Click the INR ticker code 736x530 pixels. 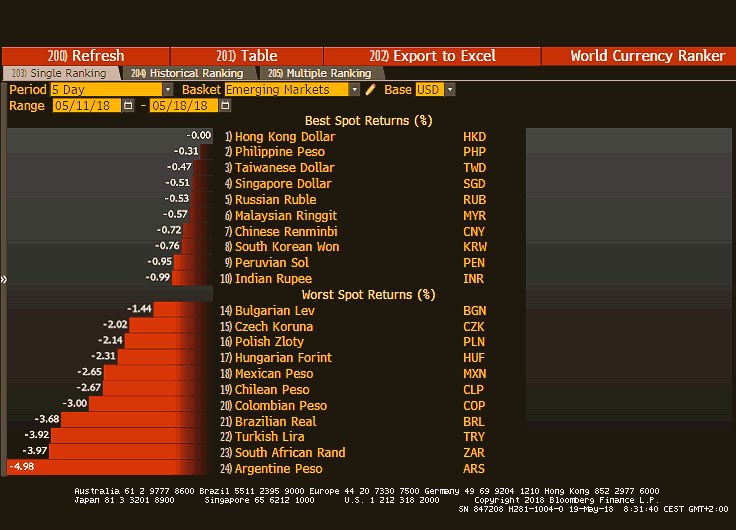click(473, 279)
